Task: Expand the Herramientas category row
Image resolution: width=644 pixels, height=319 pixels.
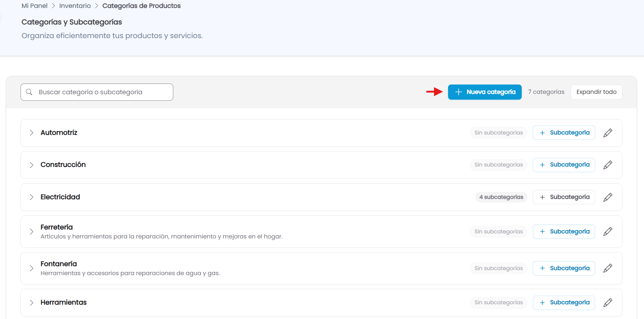Action: click(x=32, y=302)
